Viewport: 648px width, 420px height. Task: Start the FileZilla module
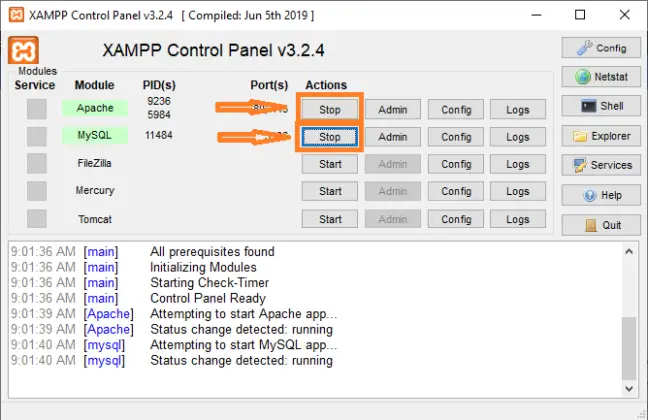click(x=329, y=164)
